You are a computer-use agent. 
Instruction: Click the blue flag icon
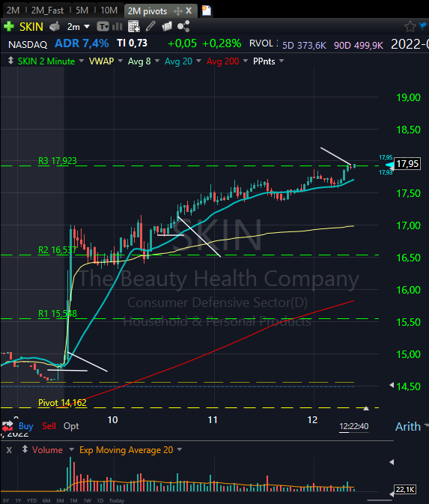click(x=424, y=26)
